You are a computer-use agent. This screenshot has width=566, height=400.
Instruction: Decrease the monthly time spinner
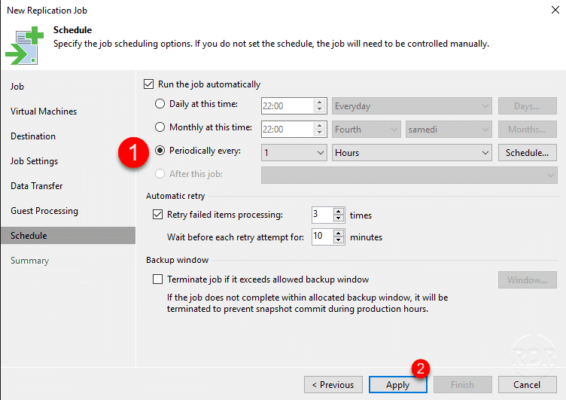click(319, 133)
